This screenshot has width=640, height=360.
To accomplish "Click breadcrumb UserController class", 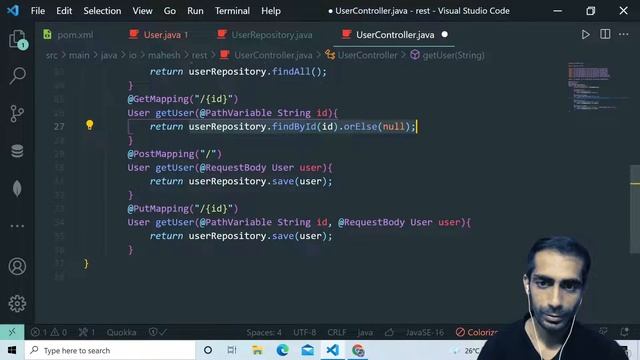I will point(367,55).
